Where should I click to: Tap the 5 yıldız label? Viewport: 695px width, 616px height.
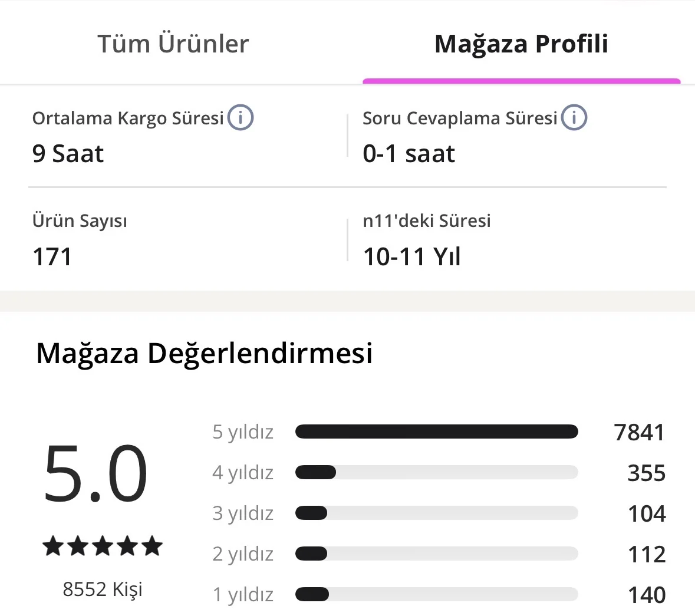243,432
